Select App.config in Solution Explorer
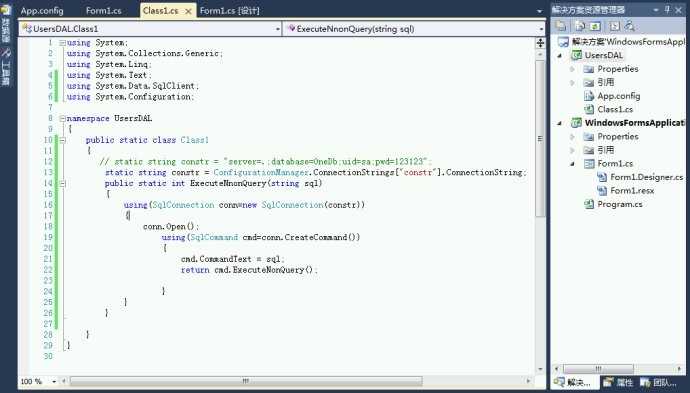The image size is (690, 393). (618, 96)
